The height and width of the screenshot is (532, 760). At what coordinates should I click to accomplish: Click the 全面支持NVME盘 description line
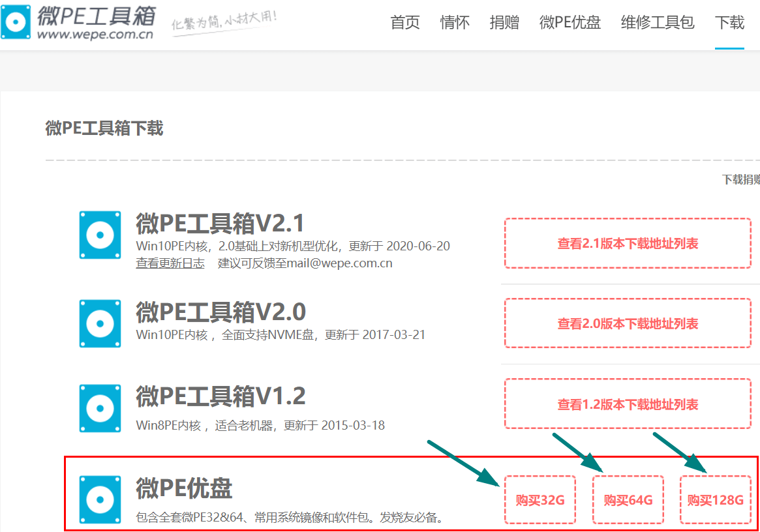[281, 334]
